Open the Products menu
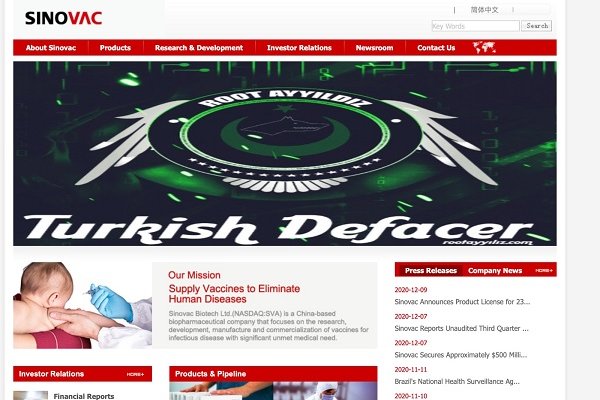 [x=115, y=48]
